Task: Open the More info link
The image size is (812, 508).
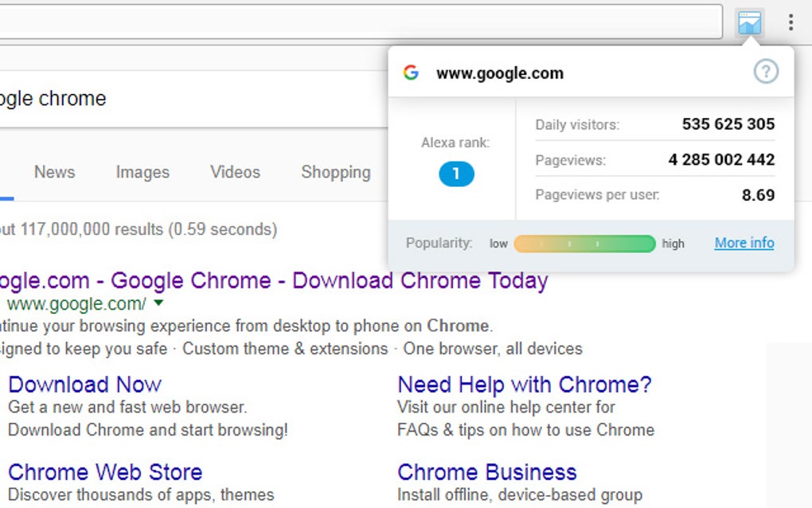Action: pyautogui.click(x=744, y=243)
